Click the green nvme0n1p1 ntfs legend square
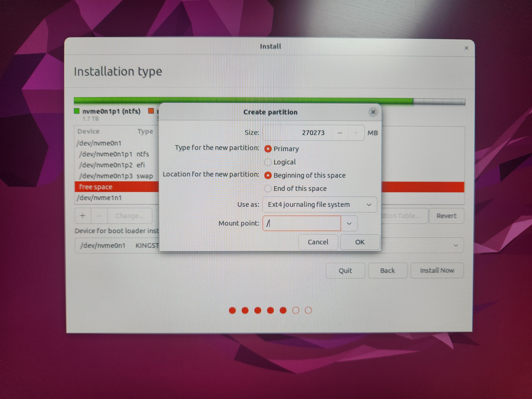 tap(77, 111)
